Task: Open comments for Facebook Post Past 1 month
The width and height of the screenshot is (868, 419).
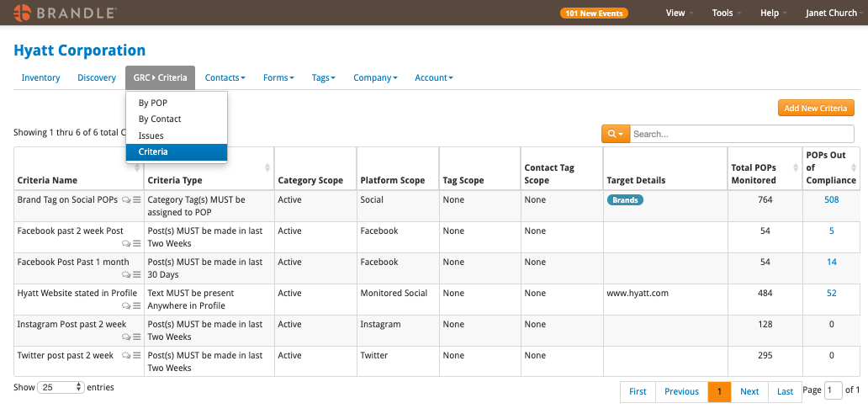Action: tap(126, 274)
